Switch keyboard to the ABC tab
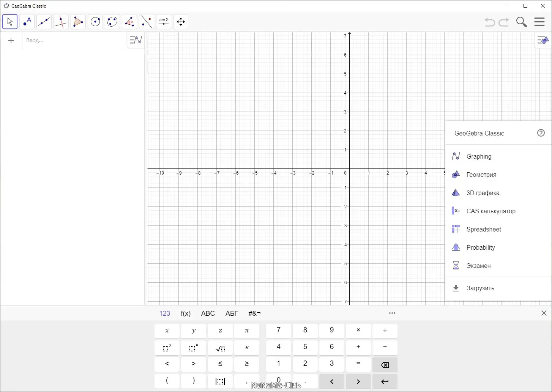The image size is (552, 392). click(208, 313)
